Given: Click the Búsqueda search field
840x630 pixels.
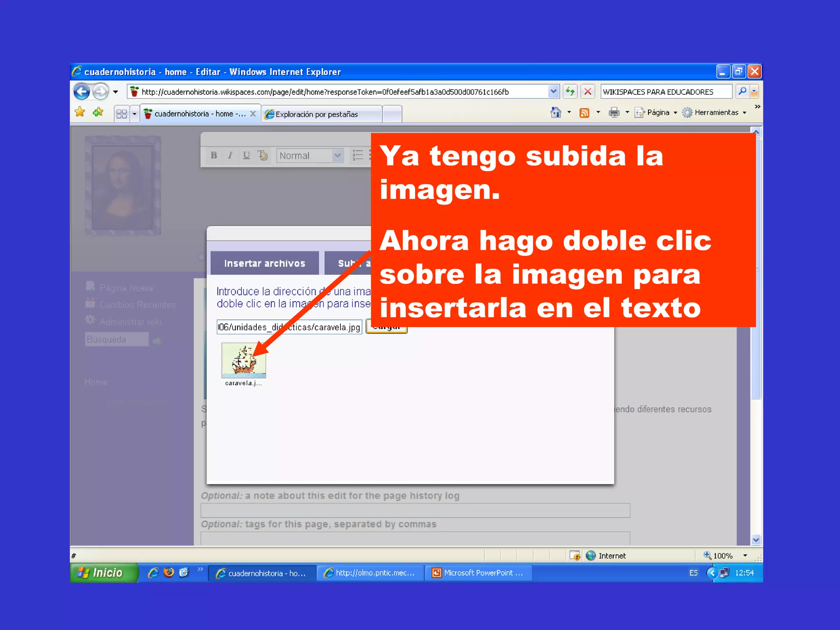Looking at the screenshot, I should pos(117,340).
